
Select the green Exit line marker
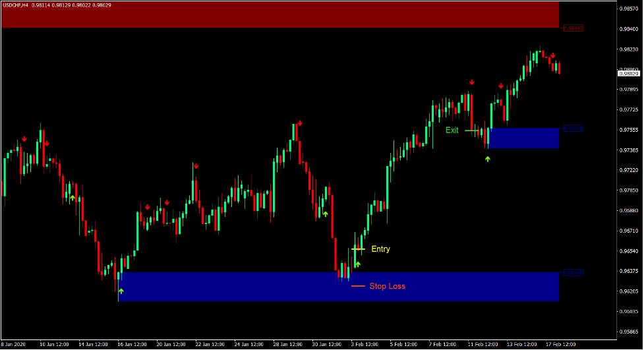pyautogui.click(x=472, y=131)
